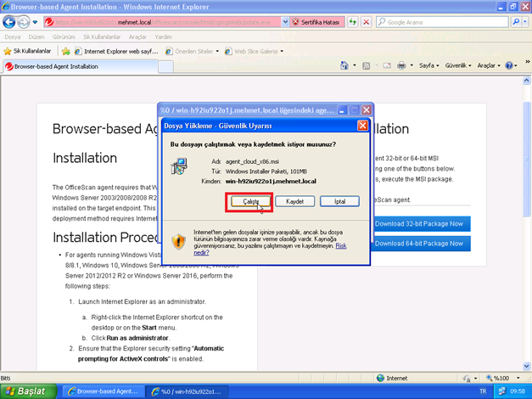The width and height of the screenshot is (532, 399).
Task: Click the search magnifier button
Action: pyautogui.click(x=516, y=22)
